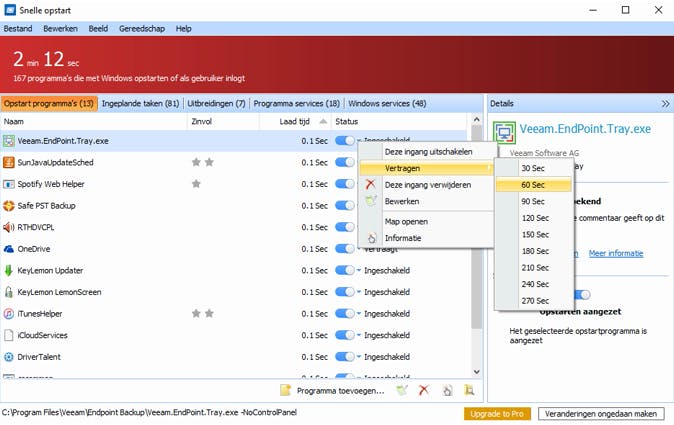Toggle the KeyLemon LemonScreen switch

tap(345, 292)
